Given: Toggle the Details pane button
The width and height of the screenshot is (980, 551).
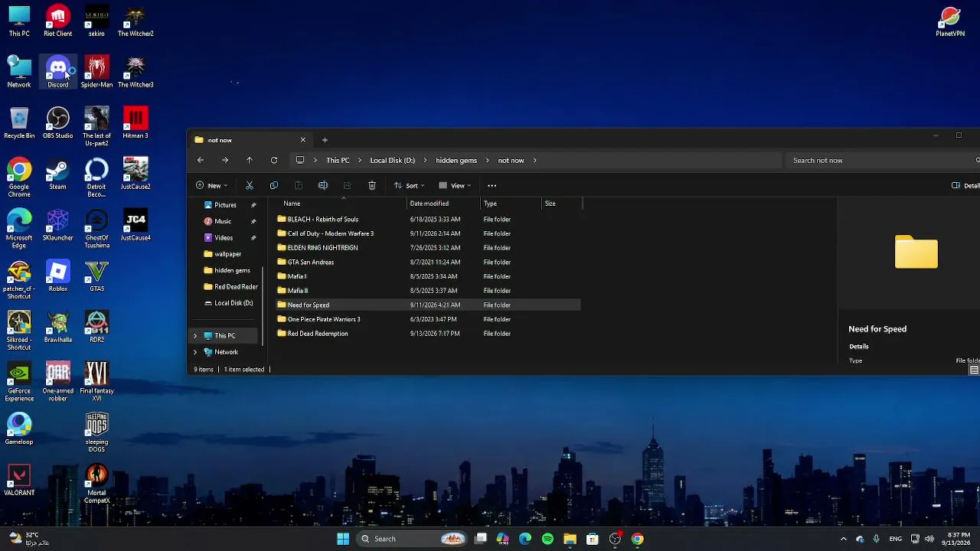Looking at the screenshot, I should coord(966,185).
